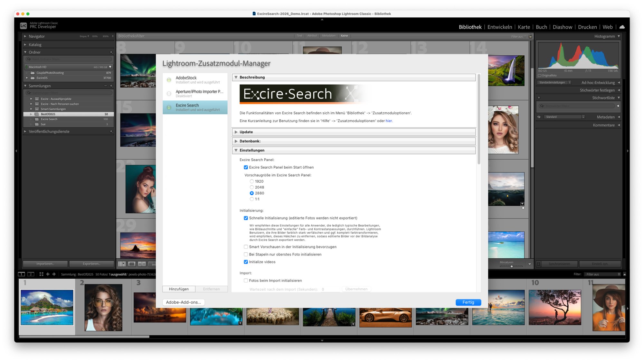The height and width of the screenshot is (362, 644).
Task: Collapse the right panel with edge arrow
Action: pos(628,151)
